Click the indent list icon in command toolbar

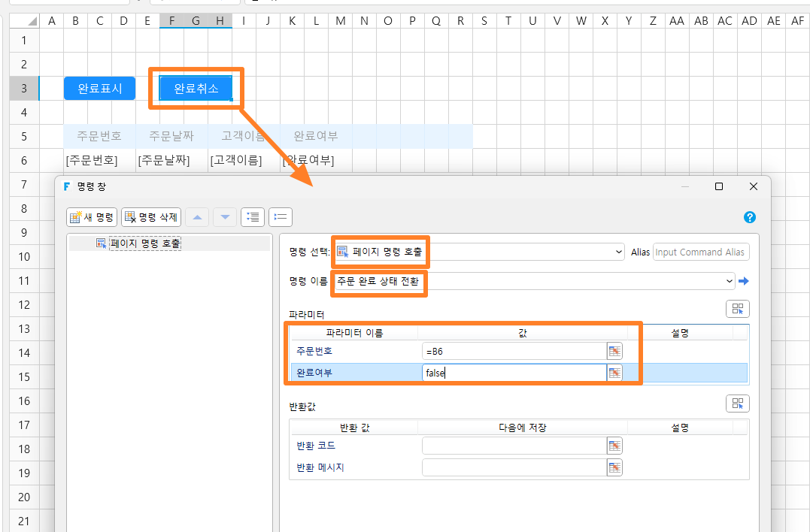pyautogui.click(x=253, y=217)
